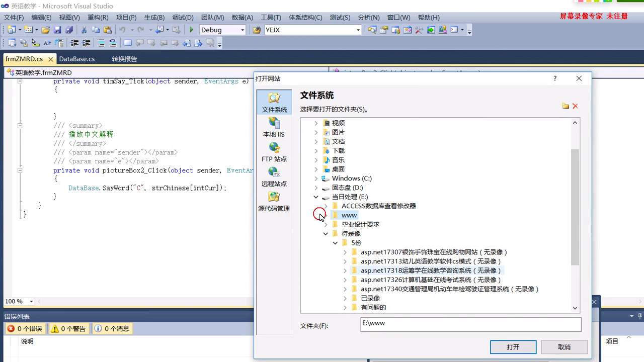
Task: Open the 100 % zoom dropdown
Action: [31, 302]
